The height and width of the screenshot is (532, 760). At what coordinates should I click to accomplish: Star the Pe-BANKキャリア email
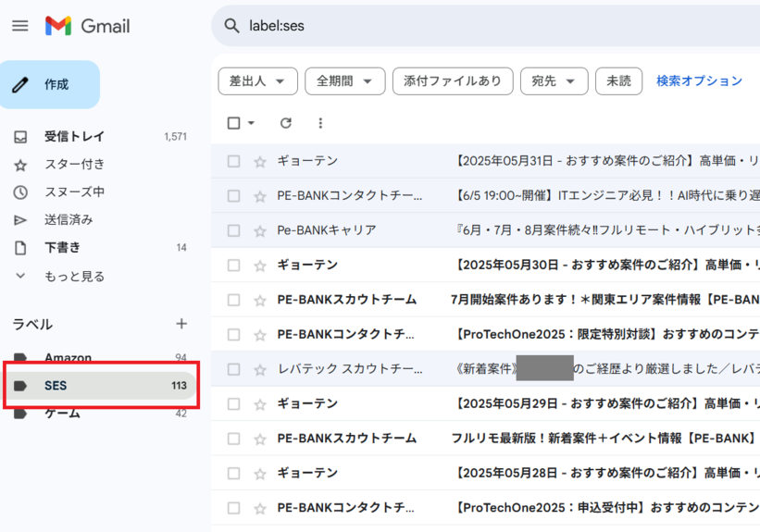point(260,231)
